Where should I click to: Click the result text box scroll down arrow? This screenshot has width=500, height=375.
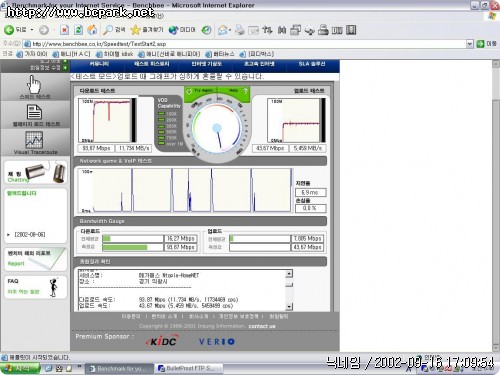pos(289,306)
